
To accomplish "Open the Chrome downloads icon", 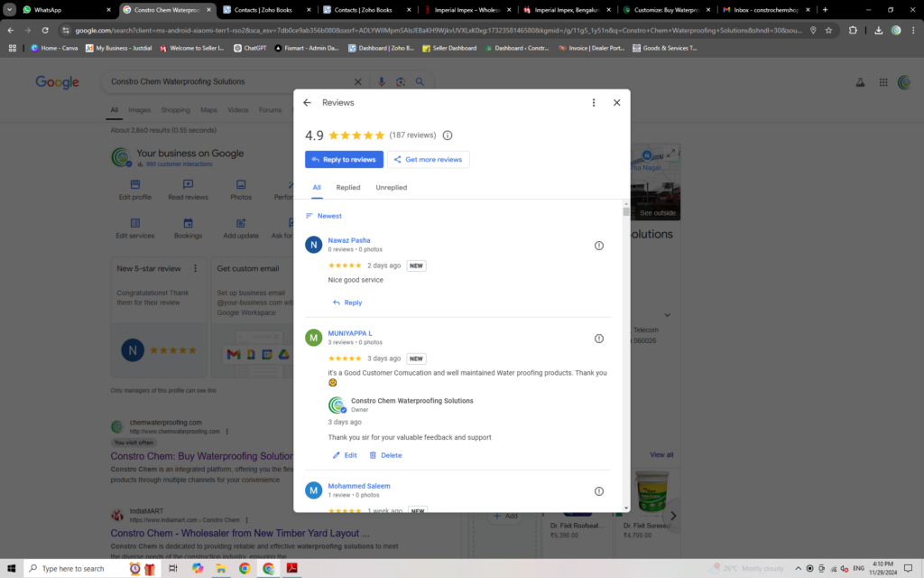I will tap(878, 30).
